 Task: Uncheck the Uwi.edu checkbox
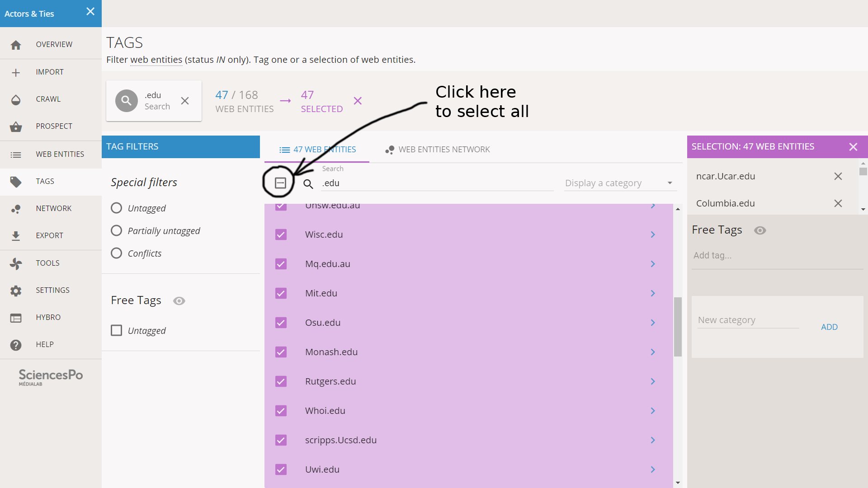coord(281,469)
